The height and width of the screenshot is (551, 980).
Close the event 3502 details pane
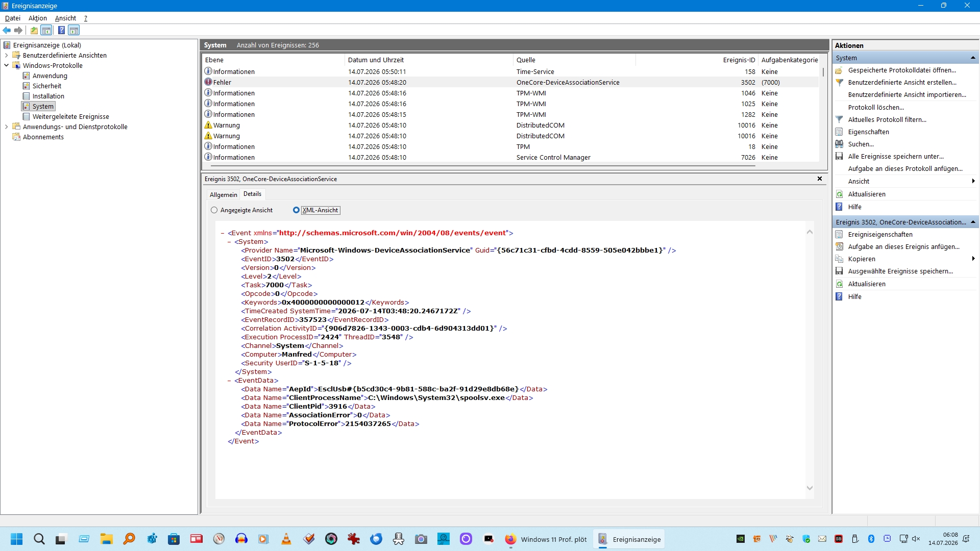tap(820, 179)
